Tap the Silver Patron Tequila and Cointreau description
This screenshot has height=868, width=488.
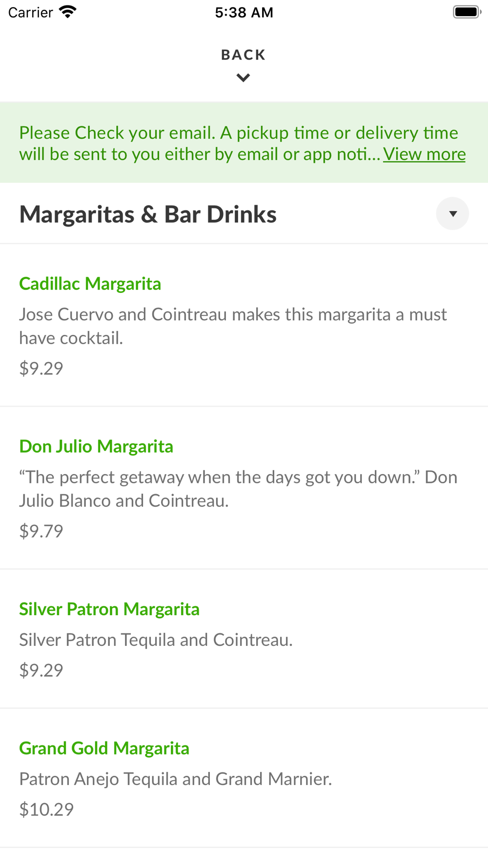click(x=156, y=640)
